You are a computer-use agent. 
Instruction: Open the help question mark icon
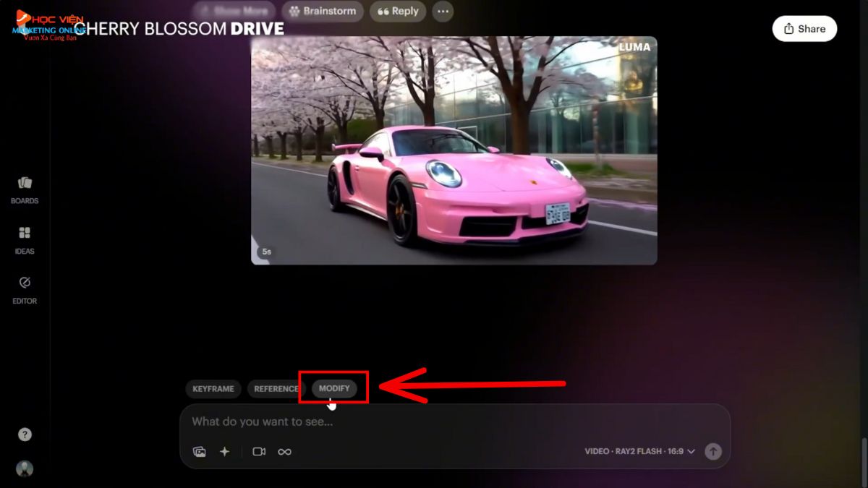[x=25, y=435]
